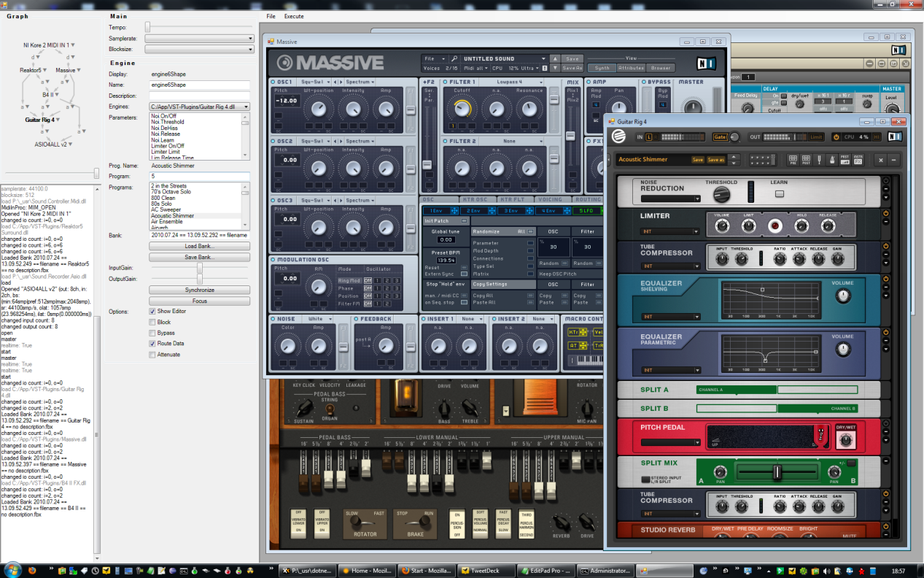The image size is (924, 578).
Task: Select the Guitar Rig 4 node in Graph
Action: click(40, 119)
